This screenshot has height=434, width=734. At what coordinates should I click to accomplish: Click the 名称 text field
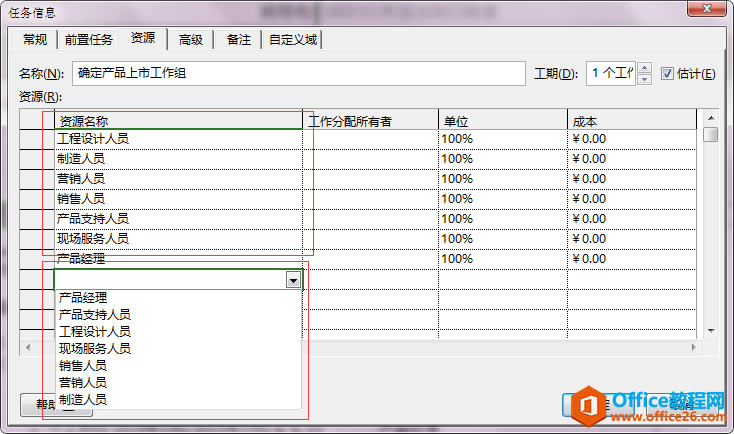click(299, 74)
